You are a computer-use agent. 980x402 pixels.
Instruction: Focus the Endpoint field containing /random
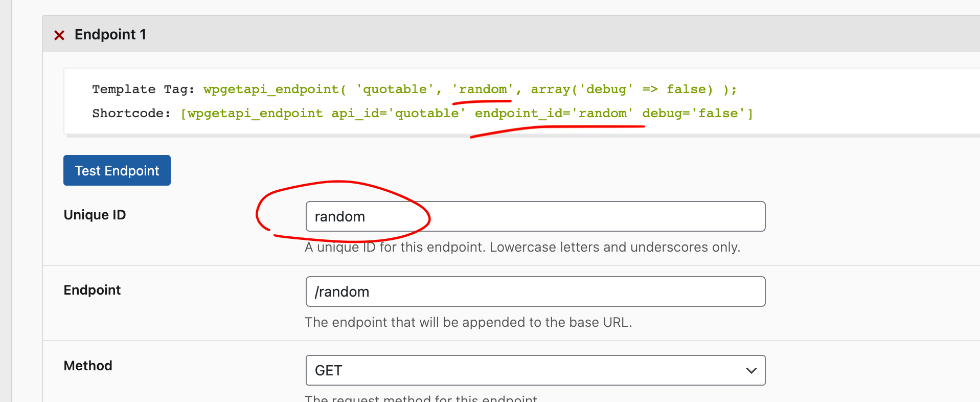pos(535,292)
